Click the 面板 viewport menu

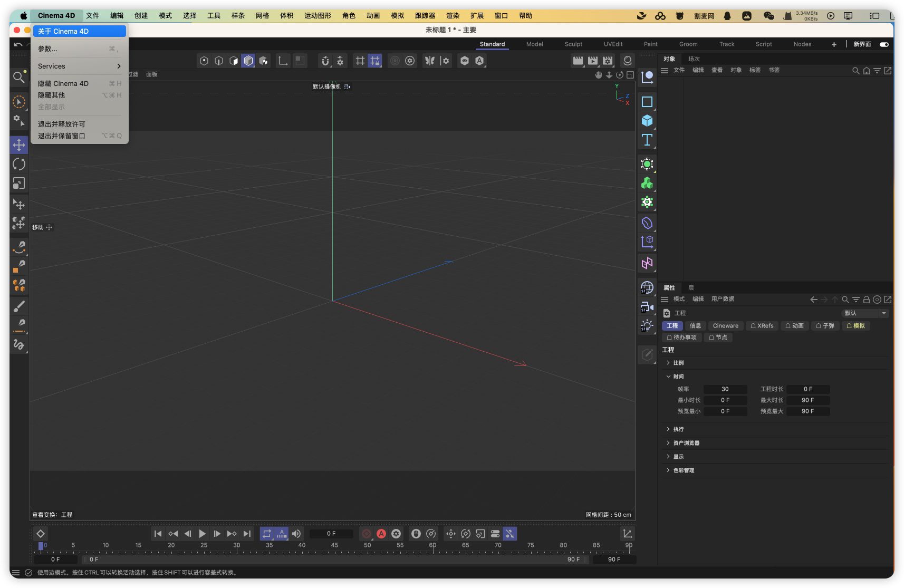coord(152,74)
